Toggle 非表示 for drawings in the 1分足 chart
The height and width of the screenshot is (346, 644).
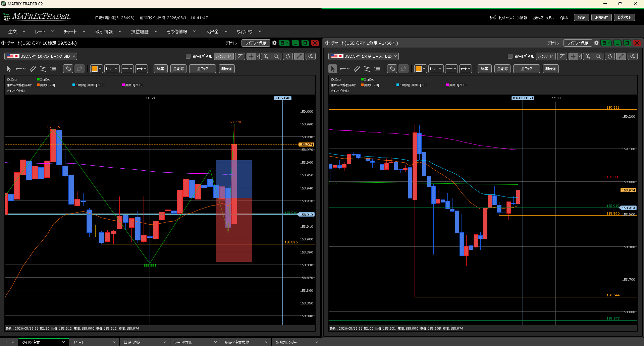(x=551, y=69)
